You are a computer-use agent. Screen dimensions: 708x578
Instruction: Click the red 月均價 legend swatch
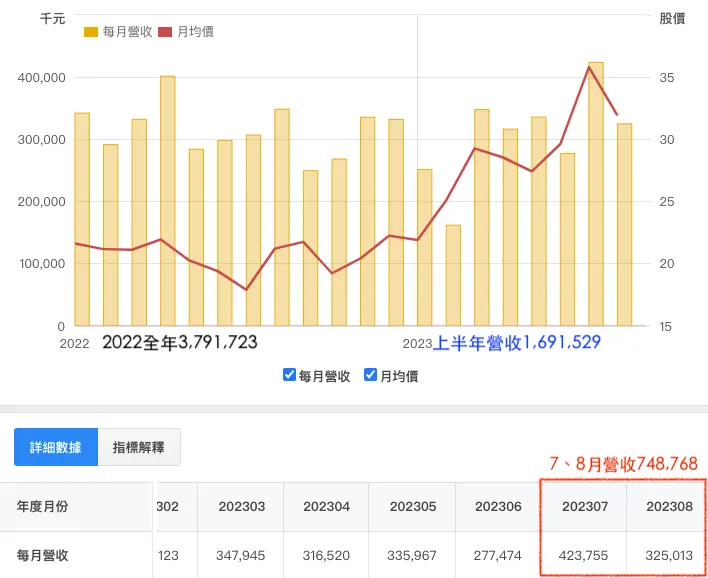coord(165,32)
